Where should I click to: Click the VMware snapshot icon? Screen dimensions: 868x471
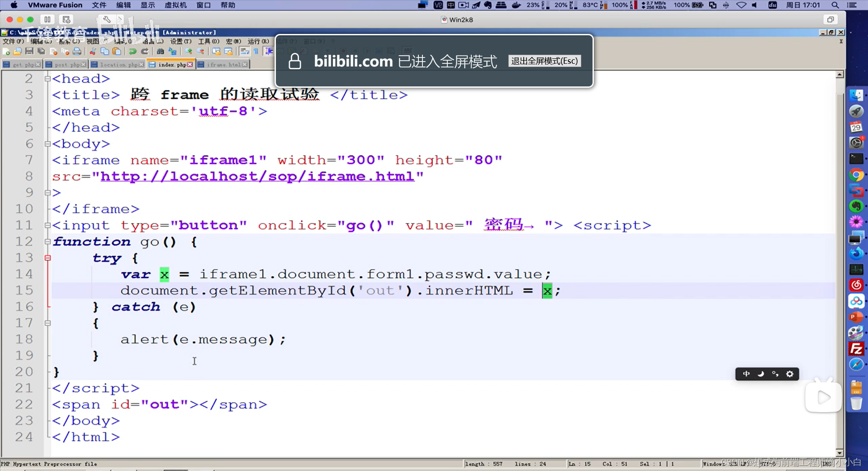66,19
